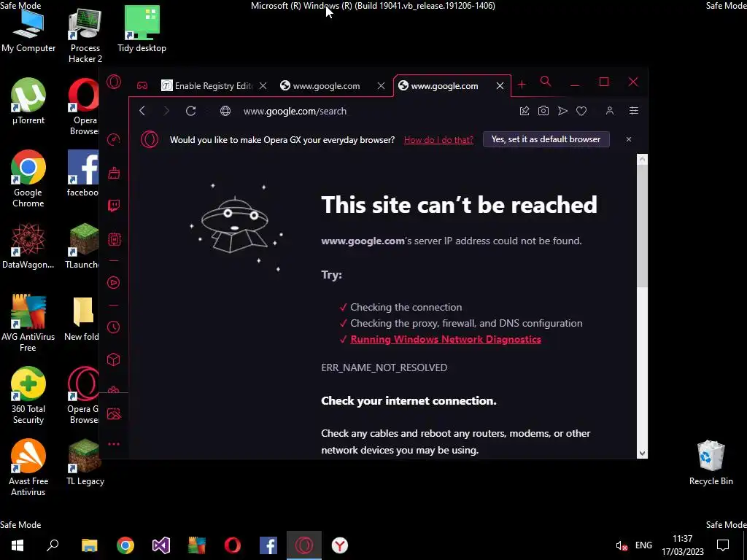
Task: Take a snapshot with the camera icon
Action: point(543,111)
